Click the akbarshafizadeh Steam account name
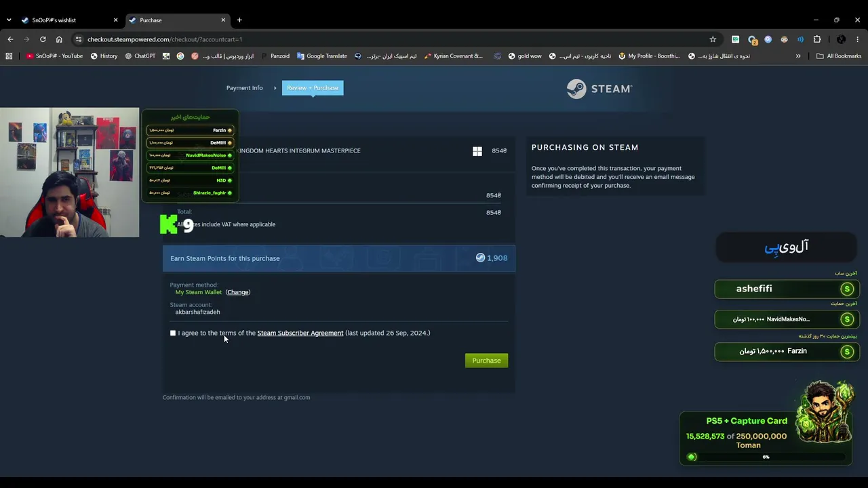This screenshot has height=488, width=868. click(x=197, y=312)
